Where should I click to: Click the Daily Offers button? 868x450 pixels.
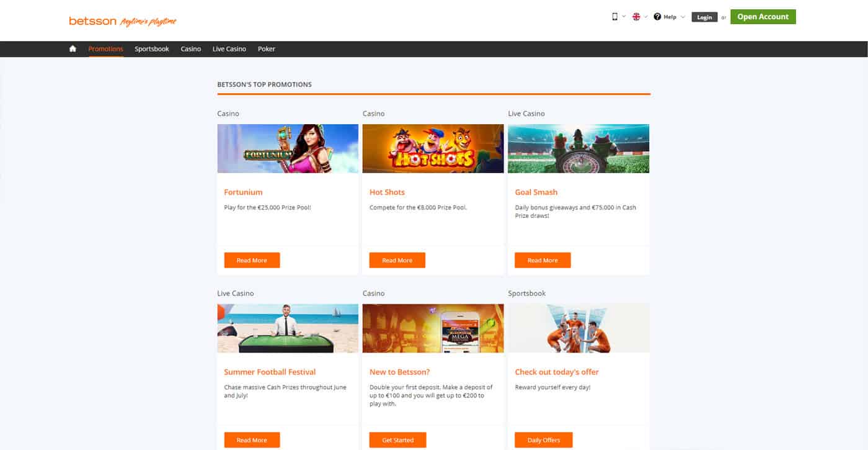543,440
